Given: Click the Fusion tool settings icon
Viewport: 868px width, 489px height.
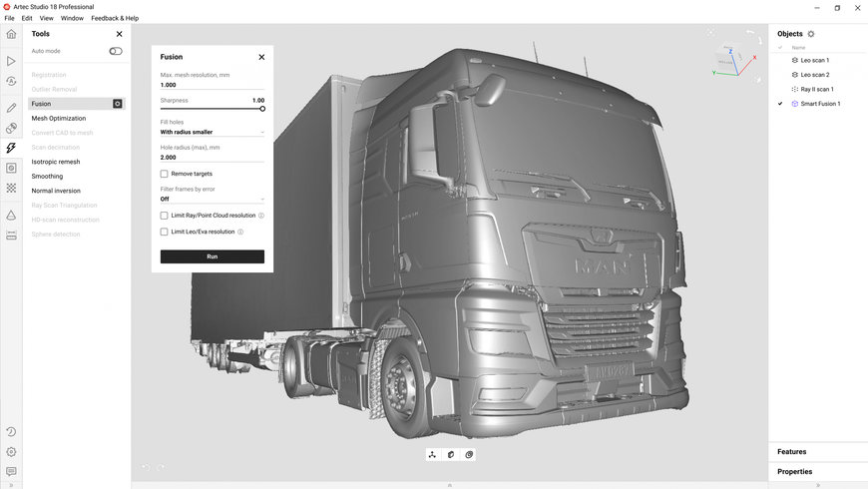Looking at the screenshot, I should click(x=118, y=104).
